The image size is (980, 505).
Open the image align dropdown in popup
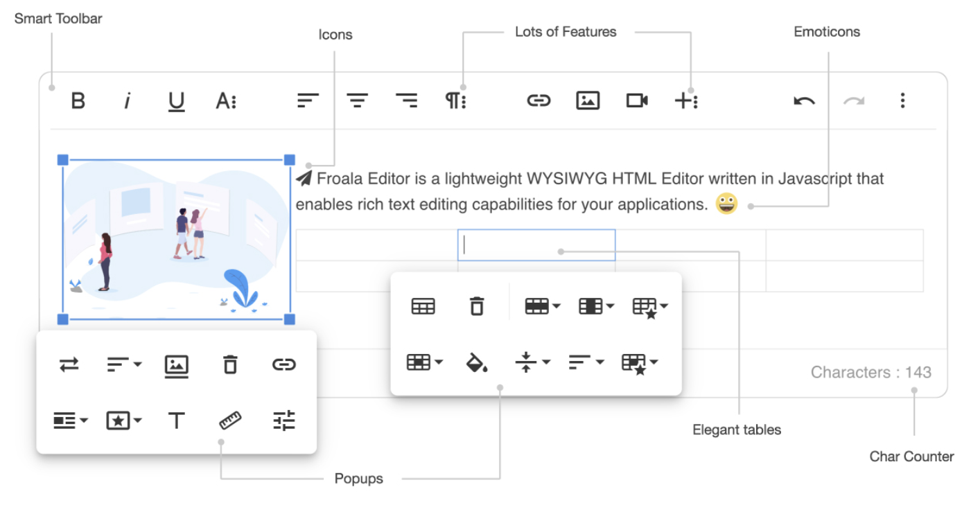click(125, 364)
